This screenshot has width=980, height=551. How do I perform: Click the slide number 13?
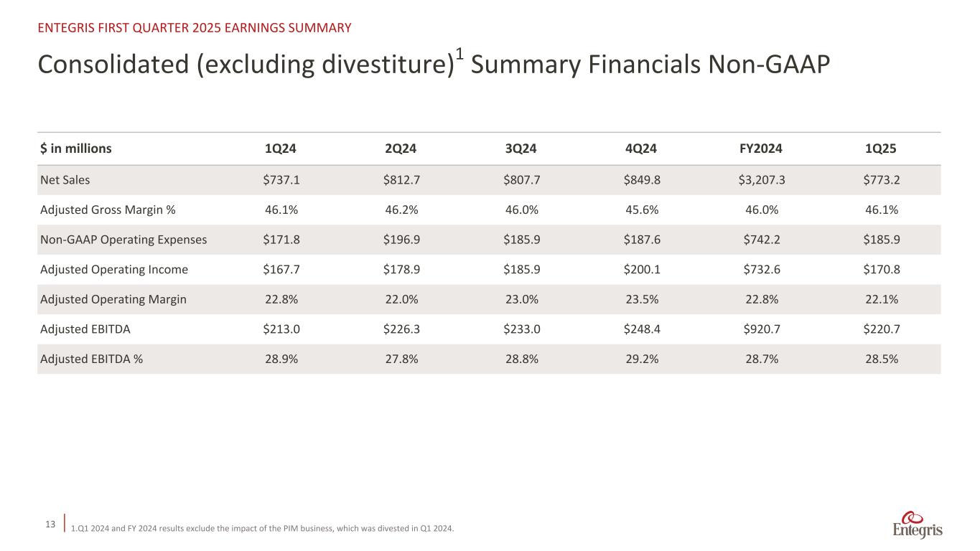(x=50, y=525)
